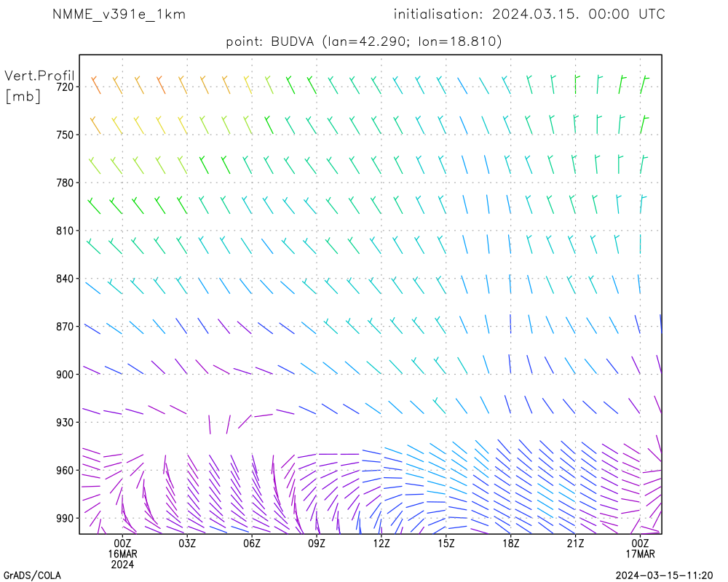Click the BUDVA point coordinates label
The image size is (728, 582).
point(363,41)
